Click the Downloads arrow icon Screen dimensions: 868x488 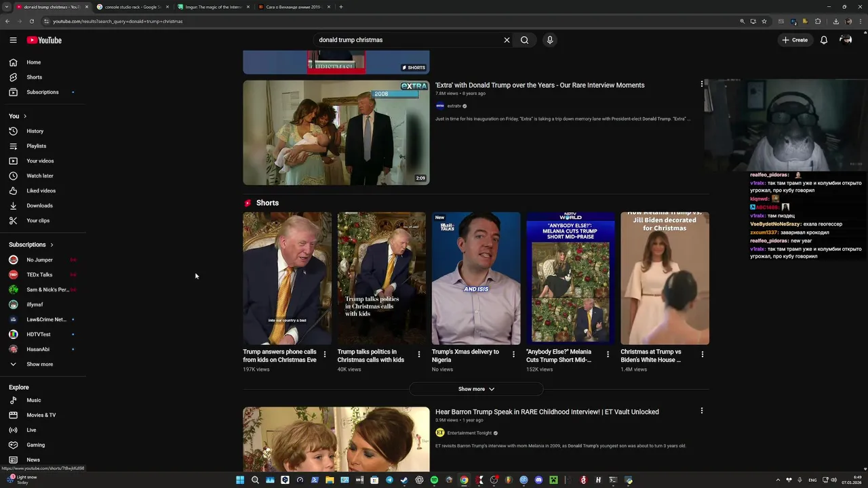point(13,205)
